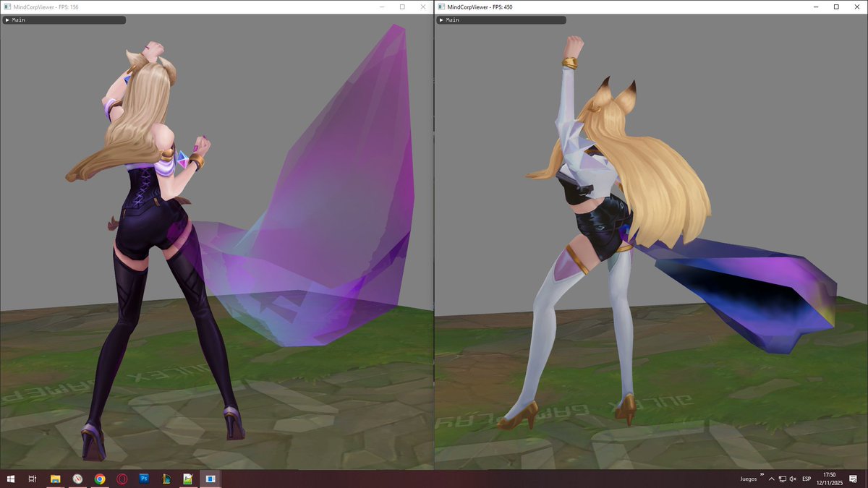Image resolution: width=868 pixels, height=488 pixels.
Task: Expand the Juegos taskbar toolbar
Action: click(x=762, y=475)
